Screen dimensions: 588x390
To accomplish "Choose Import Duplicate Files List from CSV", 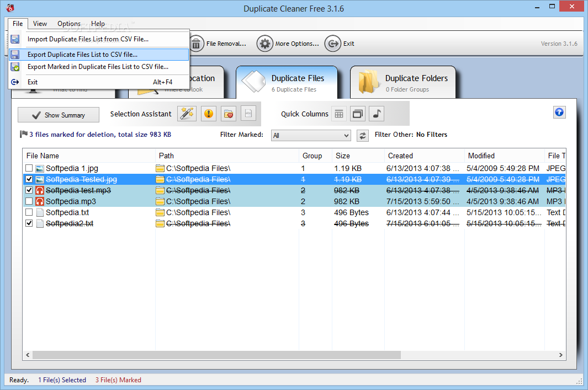I will coord(99,39).
